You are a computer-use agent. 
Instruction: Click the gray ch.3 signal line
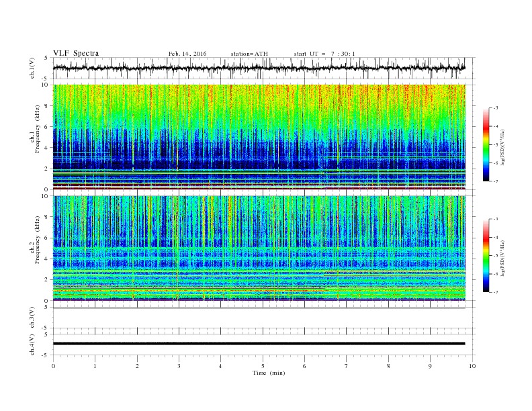259,308
